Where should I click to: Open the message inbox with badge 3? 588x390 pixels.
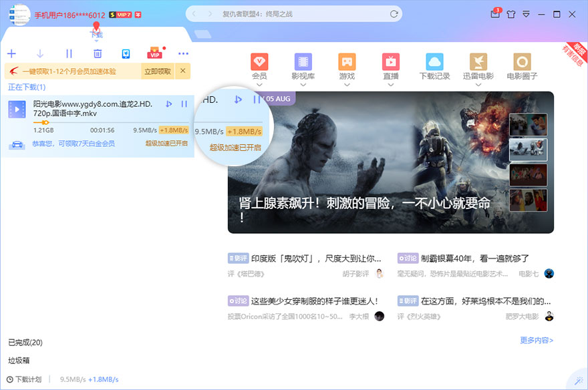click(x=495, y=13)
